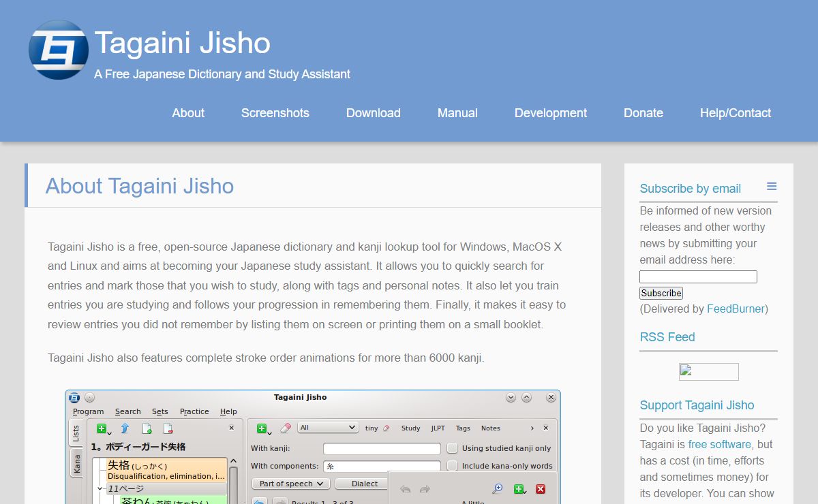Click the Subscribe by email heading link
The image size is (818, 504).
(691, 189)
